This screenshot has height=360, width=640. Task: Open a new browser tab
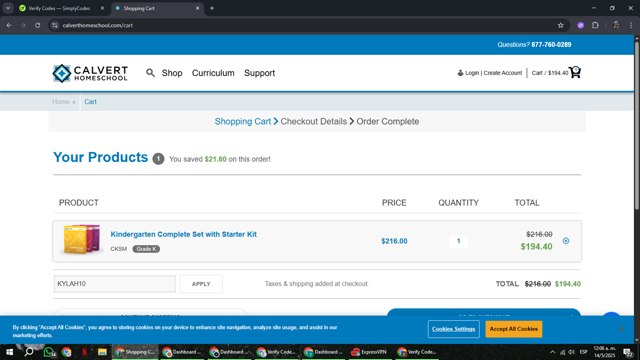coord(212,8)
